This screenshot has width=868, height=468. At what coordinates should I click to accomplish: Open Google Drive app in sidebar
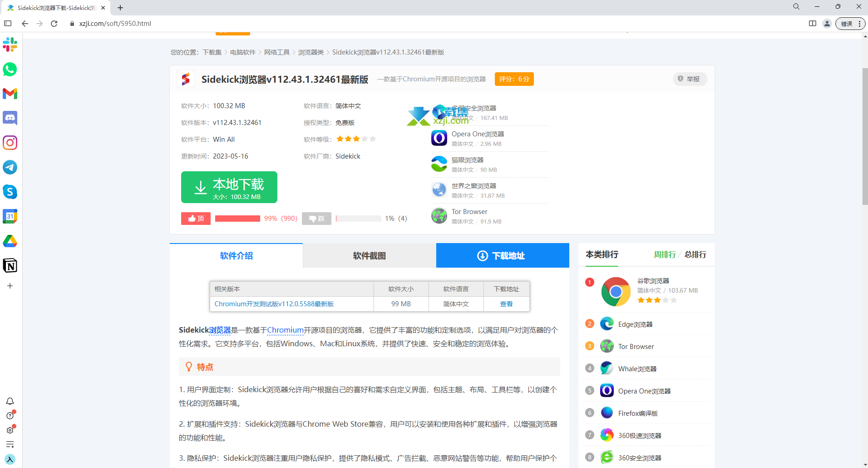point(10,241)
